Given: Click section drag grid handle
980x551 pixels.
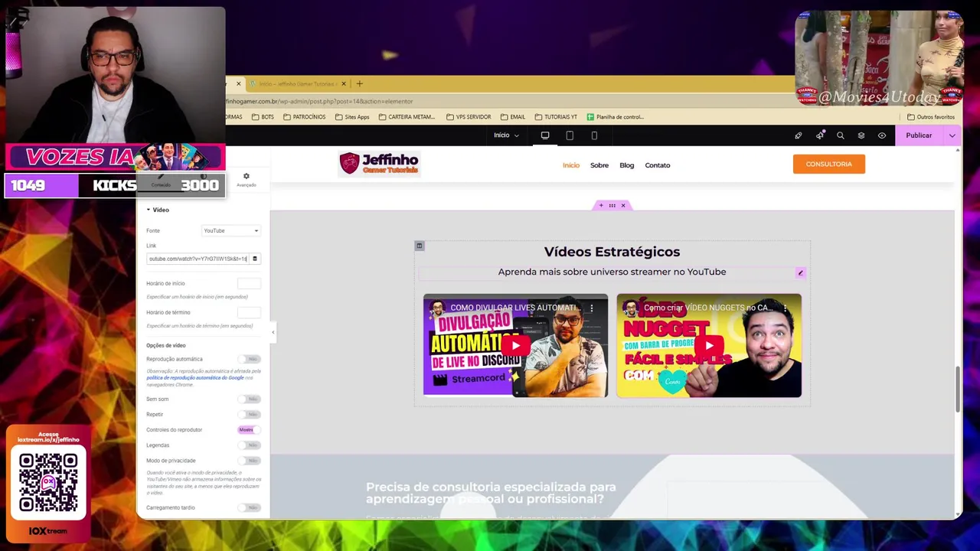Looking at the screenshot, I should tap(612, 205).
